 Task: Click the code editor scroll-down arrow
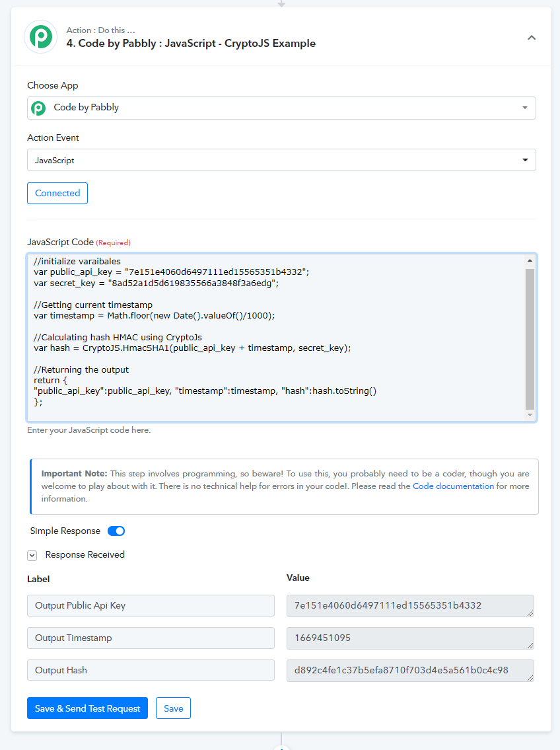point(530,415)
